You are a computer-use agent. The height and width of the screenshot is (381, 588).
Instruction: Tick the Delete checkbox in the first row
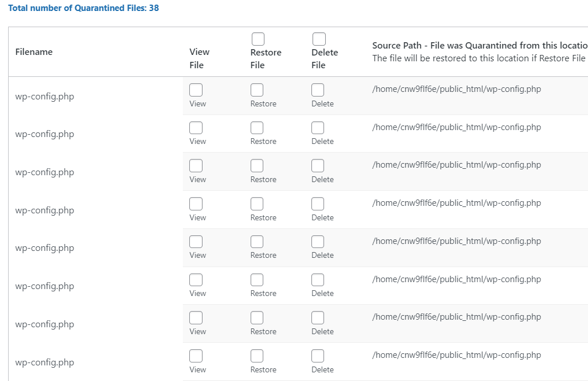tap(318, 90)
